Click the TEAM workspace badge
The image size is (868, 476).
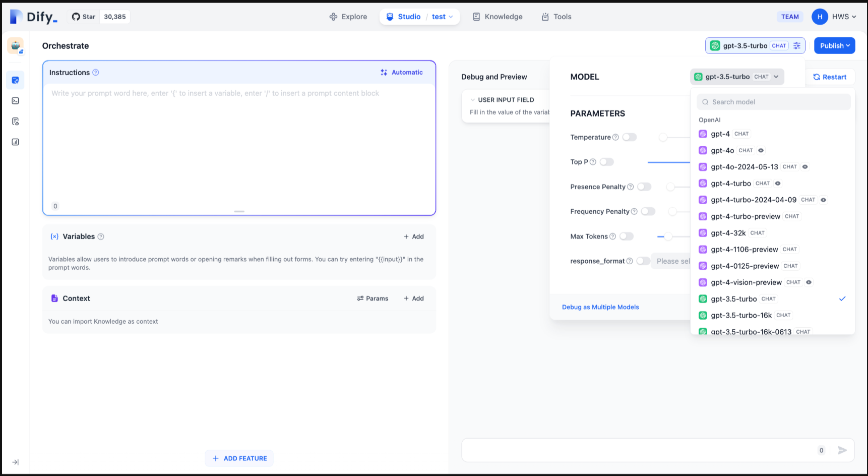(x=790, y=17)
